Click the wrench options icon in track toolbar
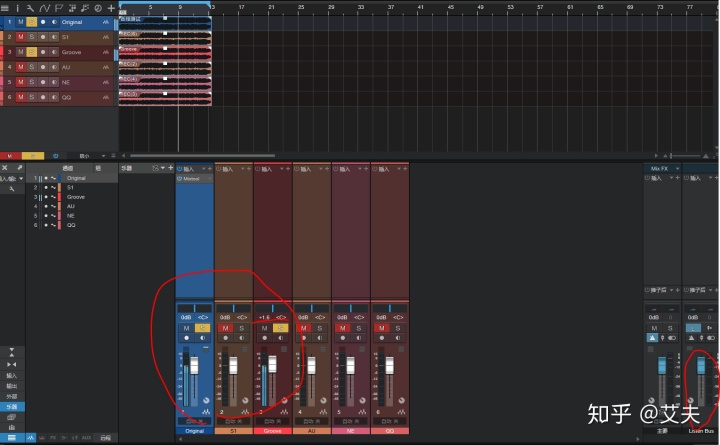 tap(30, 8)
